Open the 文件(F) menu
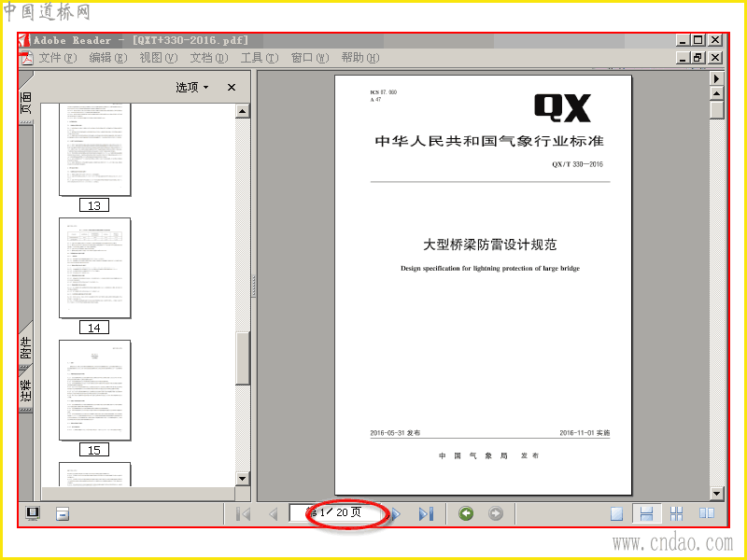The width and height of the screenshot is (747, 560). (x=58, y=58)
